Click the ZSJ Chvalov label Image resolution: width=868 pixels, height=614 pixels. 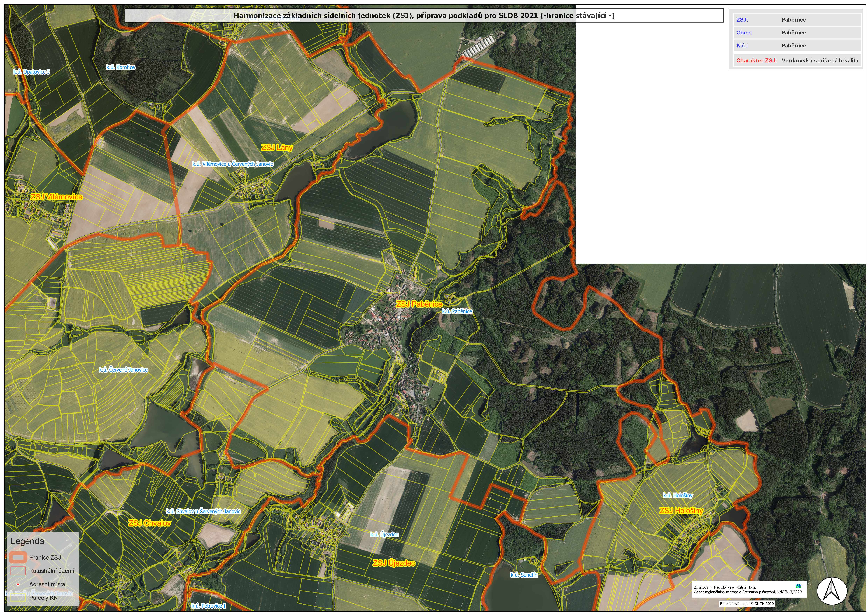pyautogui.click(x=149, y=523)
